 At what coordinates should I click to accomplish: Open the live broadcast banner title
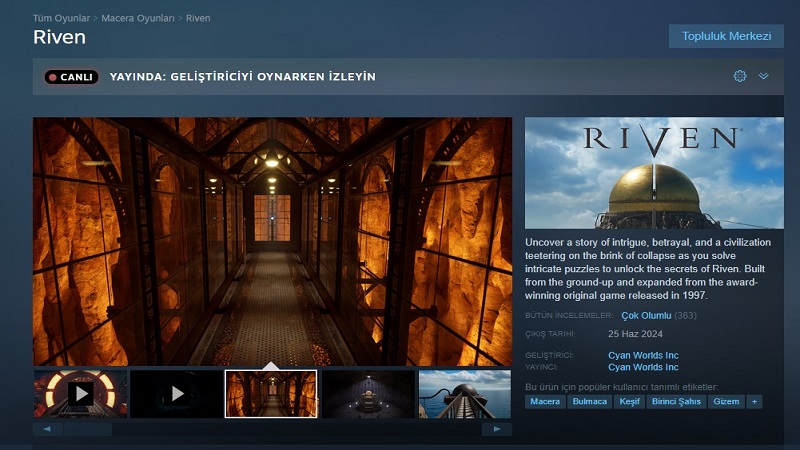(x=242, y=77)
